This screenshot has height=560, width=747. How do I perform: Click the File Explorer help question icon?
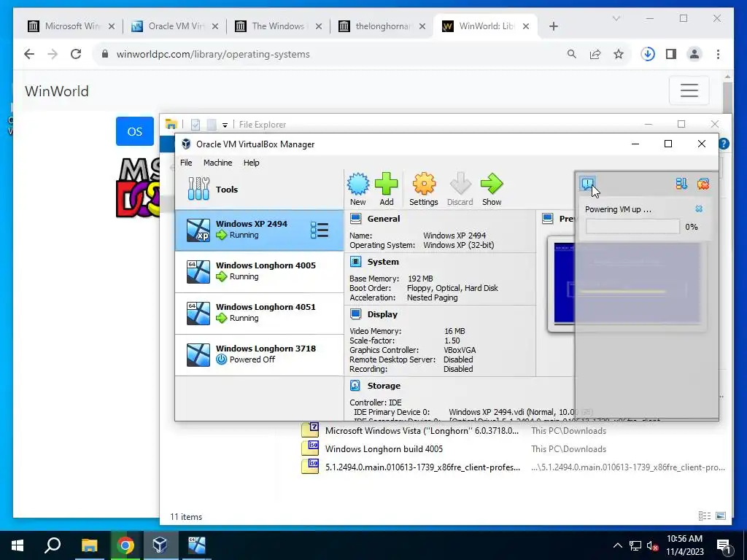tap(724, 144)
